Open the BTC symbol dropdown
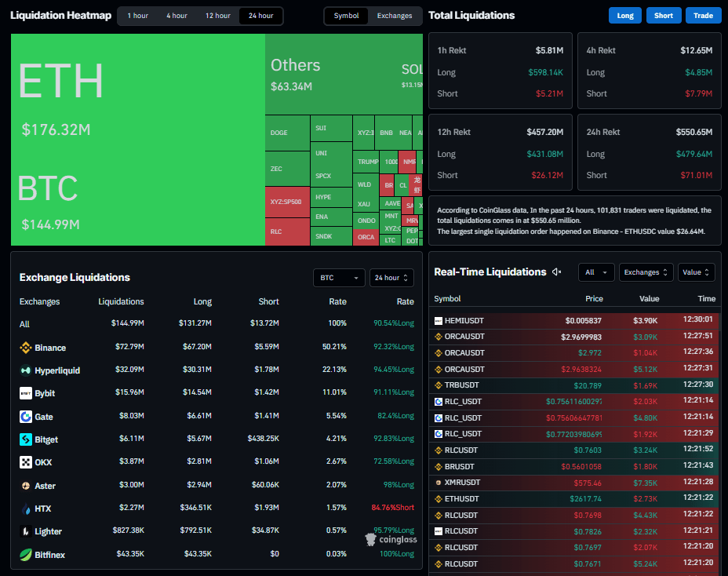Screen dimensions: 728x576 click(x=339, y=278)
